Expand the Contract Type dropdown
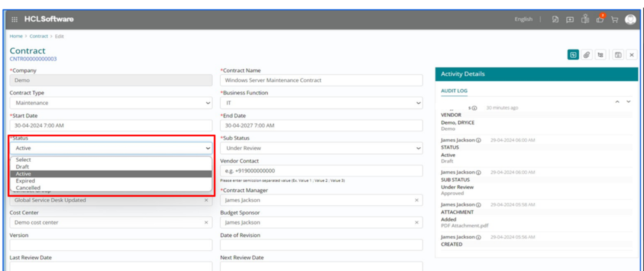 (x=111, y=103)
